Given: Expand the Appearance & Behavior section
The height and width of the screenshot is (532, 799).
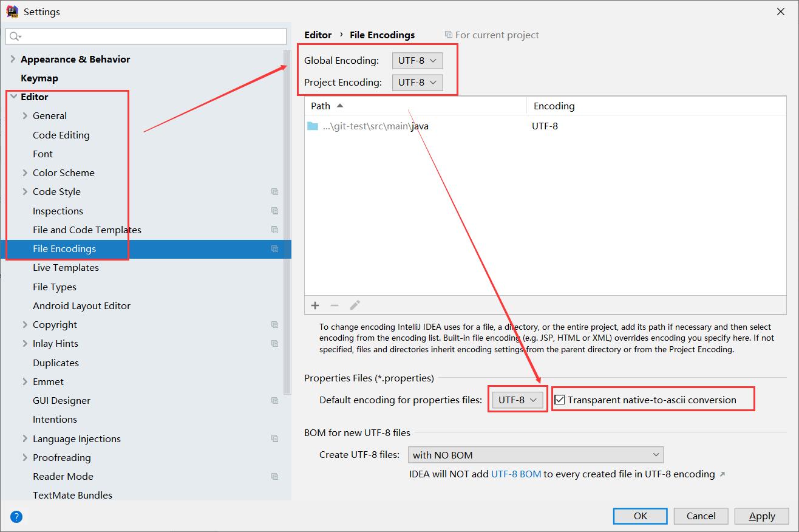Looking at the screenshot, I should tap(13, 59).
